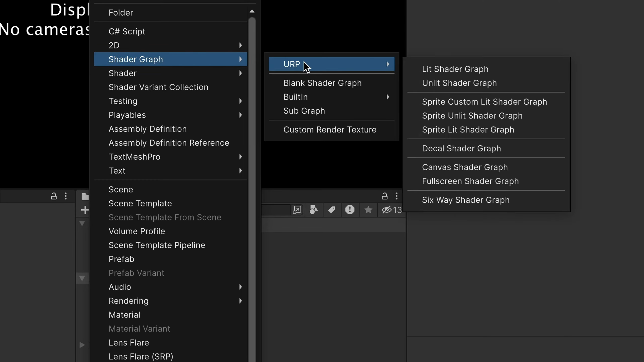
Task: Create a new C# Script
Action: pos(127,31)
